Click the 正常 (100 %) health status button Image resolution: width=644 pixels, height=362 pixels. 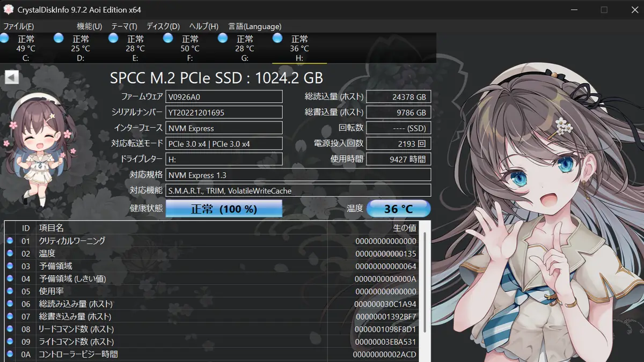[x=224, y=209]
